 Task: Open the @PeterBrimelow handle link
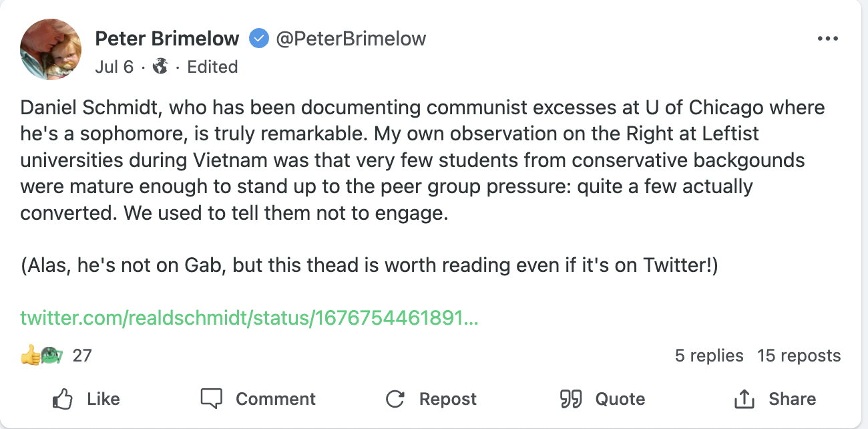coord(351,39)
